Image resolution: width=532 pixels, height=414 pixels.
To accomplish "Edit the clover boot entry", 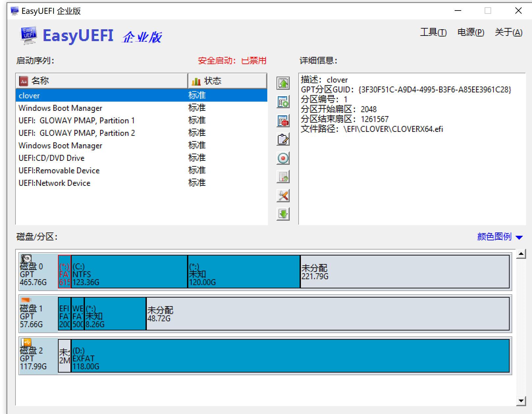I will [283, 139].
